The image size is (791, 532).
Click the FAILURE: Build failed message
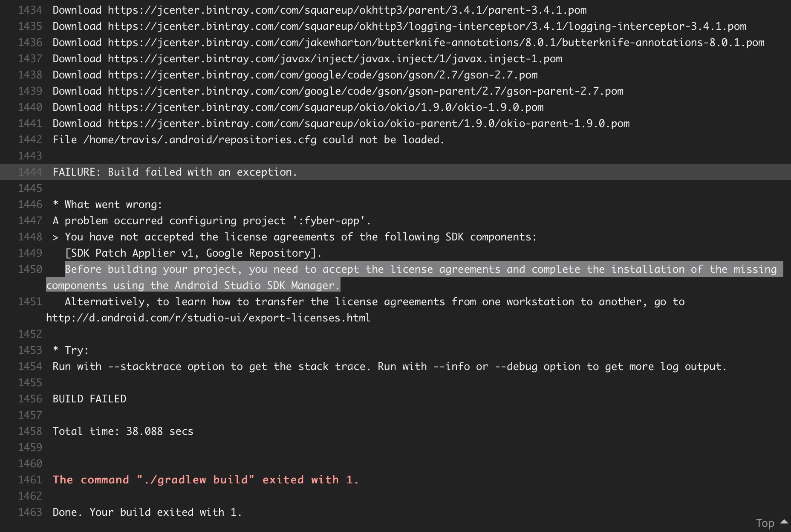point(175,172)
